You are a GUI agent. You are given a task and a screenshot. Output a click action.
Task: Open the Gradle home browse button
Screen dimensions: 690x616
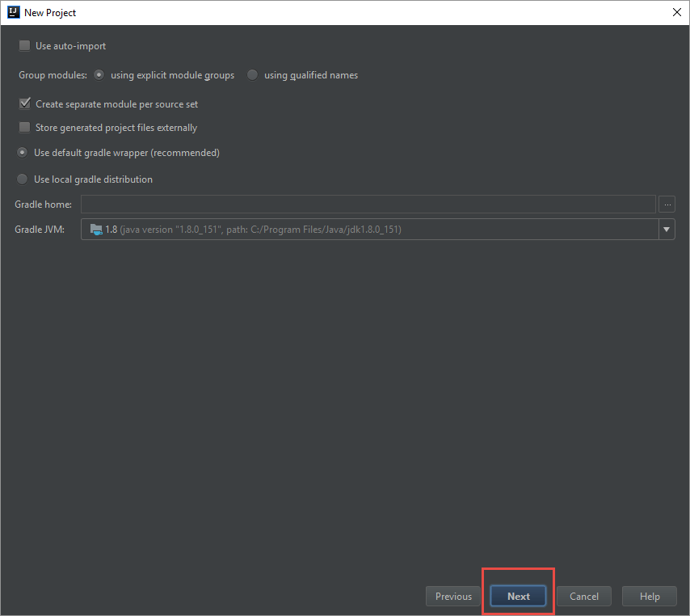pos(667,204)
